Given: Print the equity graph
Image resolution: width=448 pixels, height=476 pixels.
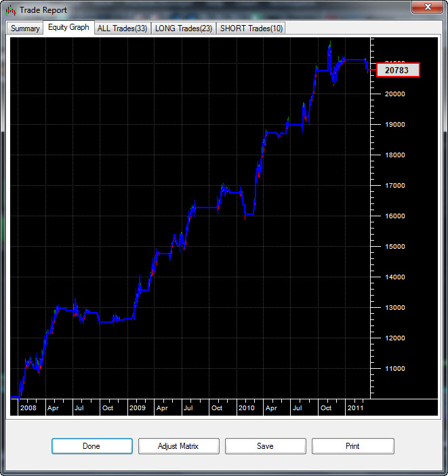Looking at the screenshot, I should pyautogui.click(x=352, y=446).
